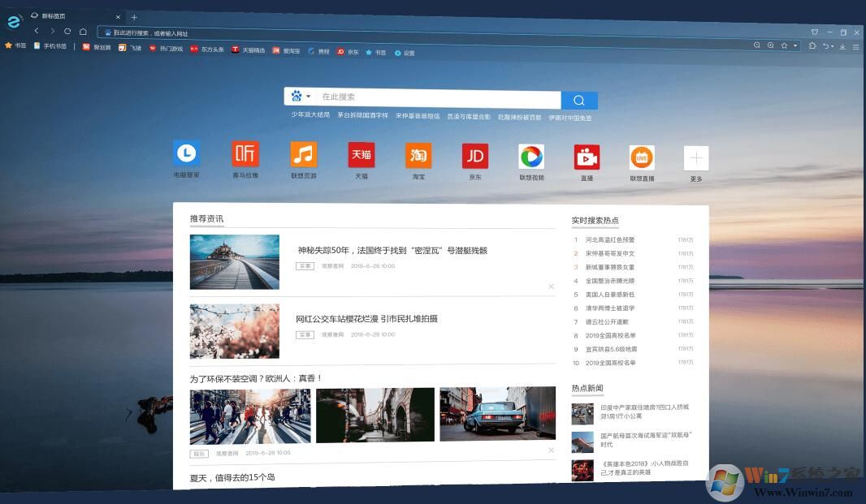The width and height of the screenshot is (866, 504).
Task: Click the blue search button
Action: (x=578, y=99)
